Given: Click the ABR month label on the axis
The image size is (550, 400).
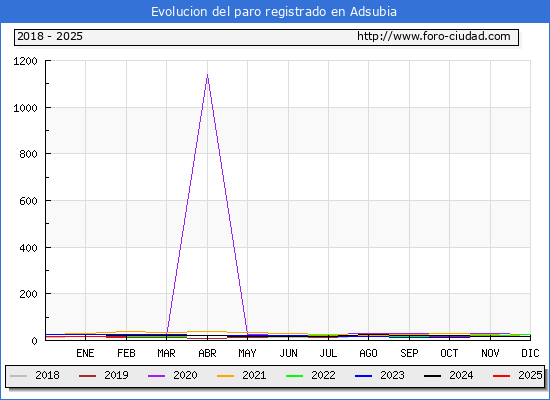Looking at the screenshot, I should coord(207,353).
